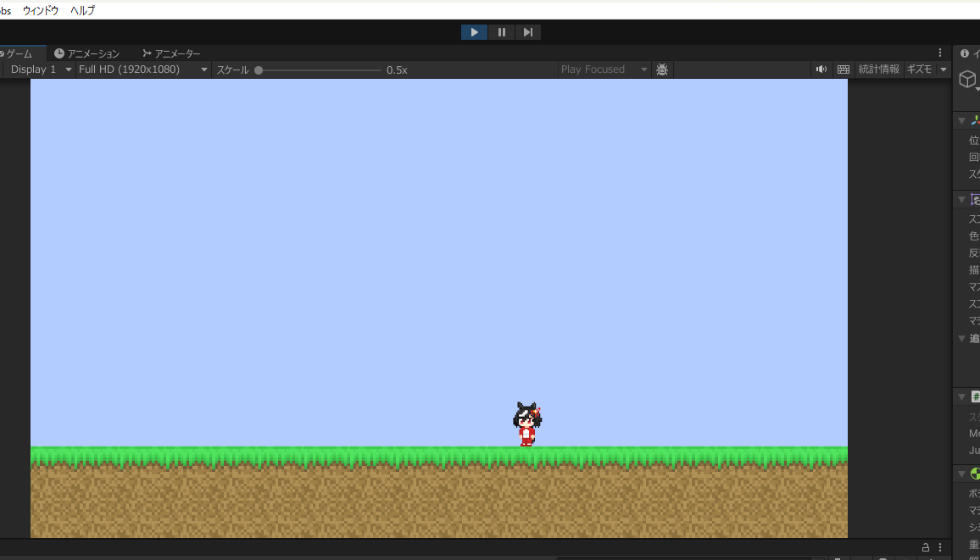Screen dimensions: 980x560
Task: Click the scale slider track midpoint
Action: (x=320, y=70)
